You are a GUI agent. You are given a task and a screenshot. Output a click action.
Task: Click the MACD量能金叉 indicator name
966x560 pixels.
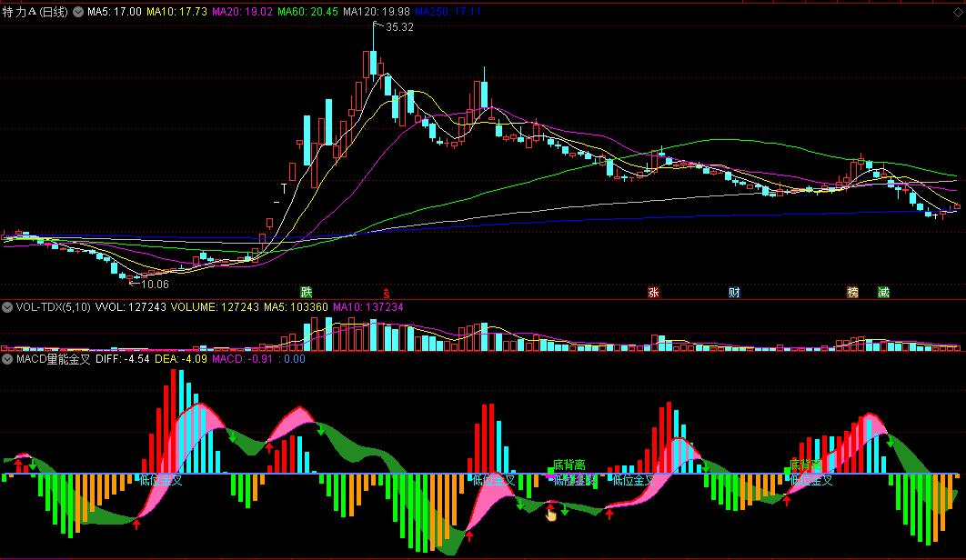pos(53,358)
